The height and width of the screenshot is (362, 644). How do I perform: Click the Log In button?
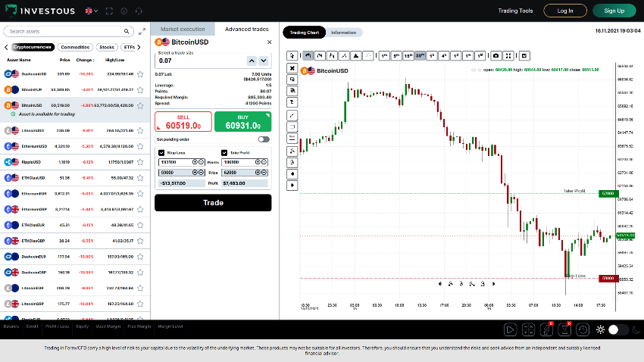[x=565, y=11]
